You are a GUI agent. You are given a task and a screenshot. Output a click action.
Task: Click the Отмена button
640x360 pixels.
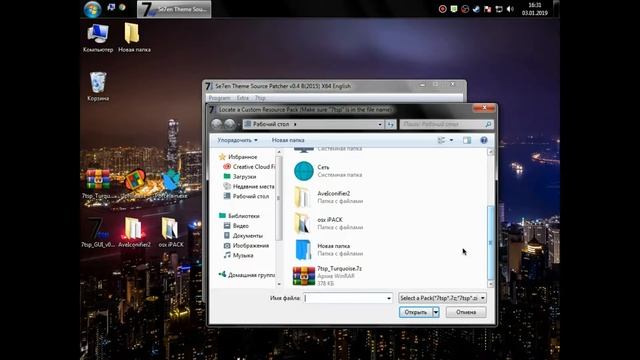(x=466, y=312)
